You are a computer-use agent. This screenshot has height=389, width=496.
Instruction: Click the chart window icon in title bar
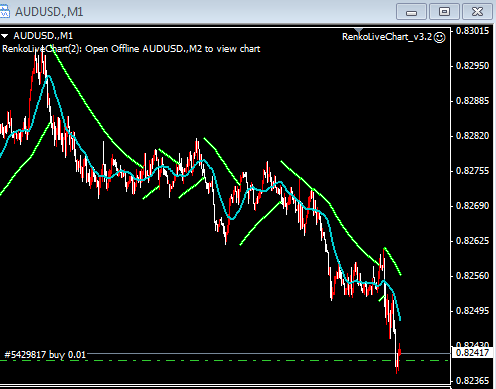click(x=5, y=11)
